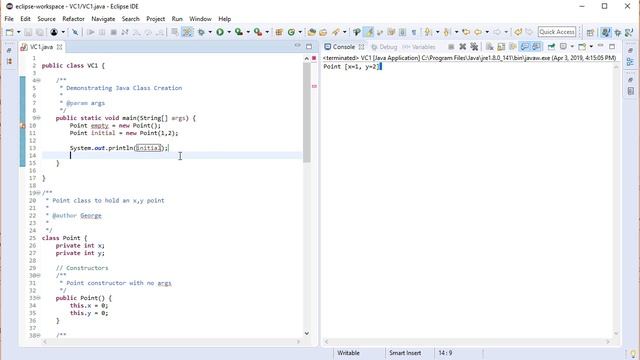Open the Project menu
The width and height of the screenshot is (640, 360).
[156, 19]
